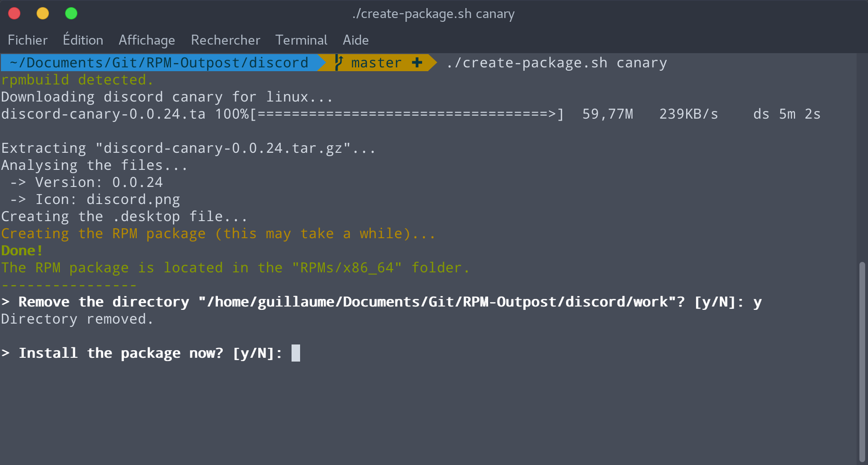Image resolution: width=868 pixels, height=465 pixels.
Task: Click the terminal's vertical scrollbar thumb
Action: pos(862,361)
